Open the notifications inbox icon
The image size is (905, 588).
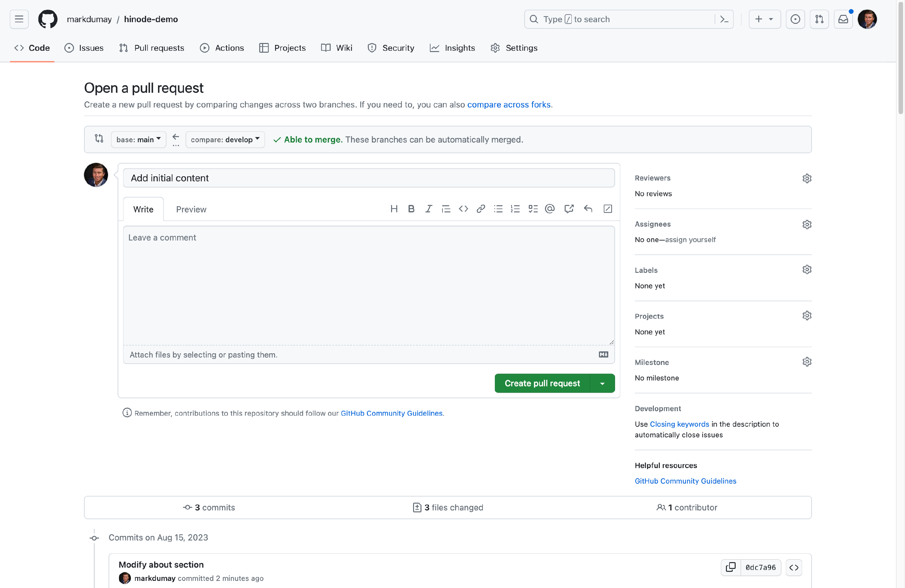pyautogui.click(x=843, y=19)
